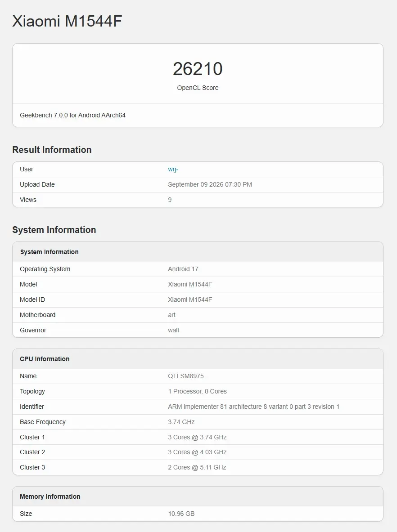The width and height of the screenshot is (397, 532).
Task: Select the Model row label
Action: click(x=28, y=284)
